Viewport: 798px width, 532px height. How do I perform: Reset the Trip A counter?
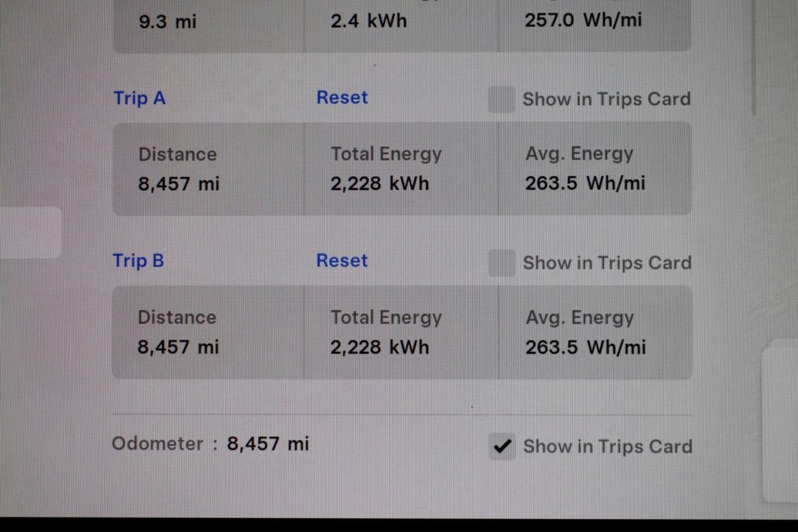point(342,97)
